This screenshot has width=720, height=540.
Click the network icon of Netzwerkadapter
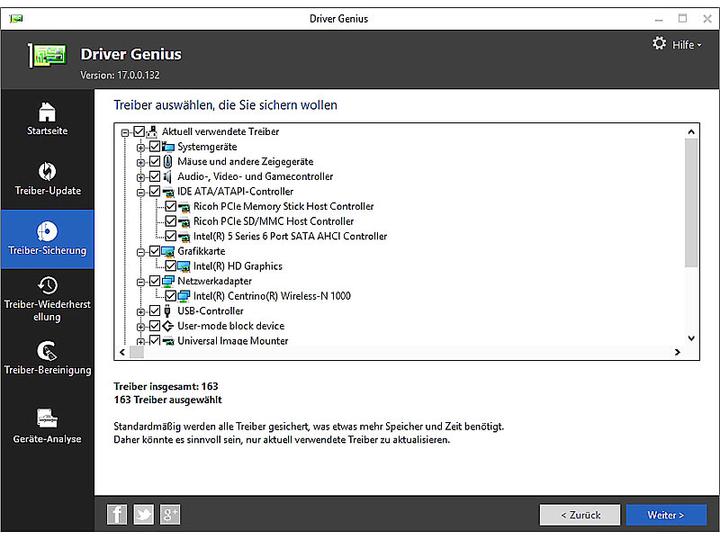[169, 281]
